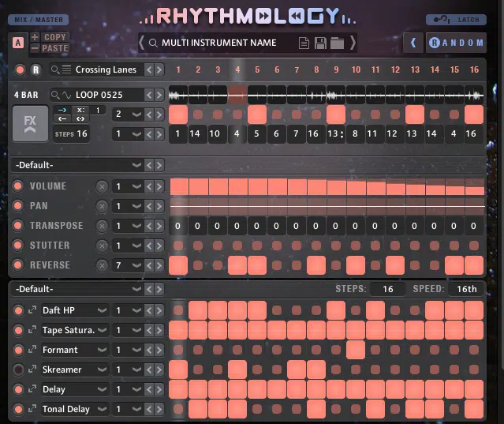The width and height of the screenshot is (504, 424).
Task: Toggle the PAN lane power button
Action: point(18,206)
